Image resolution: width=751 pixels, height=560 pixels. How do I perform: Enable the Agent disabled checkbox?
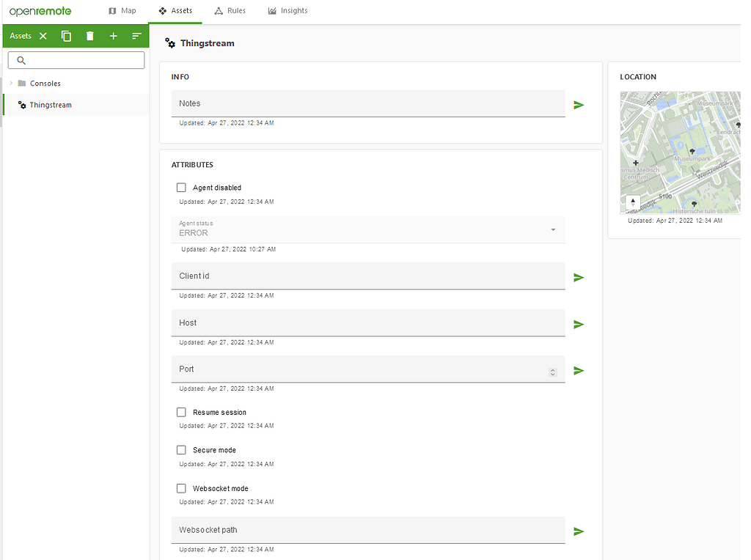(x=181, y=188)
